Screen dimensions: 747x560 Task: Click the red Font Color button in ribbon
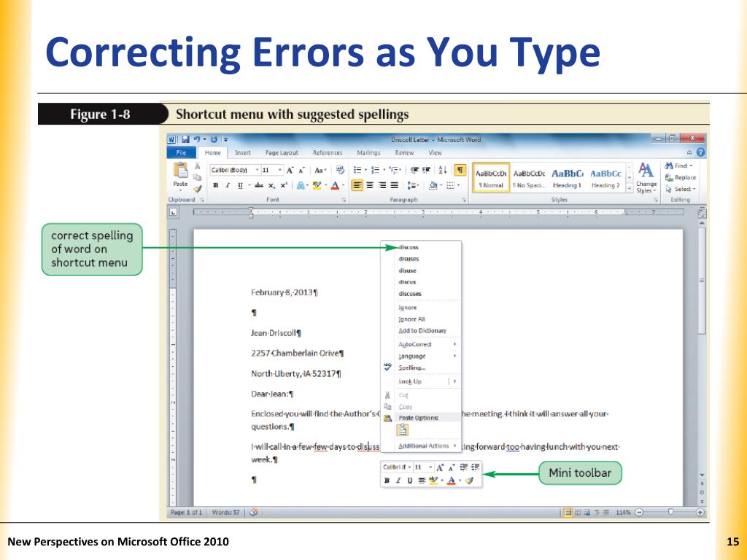click(335, 186)
